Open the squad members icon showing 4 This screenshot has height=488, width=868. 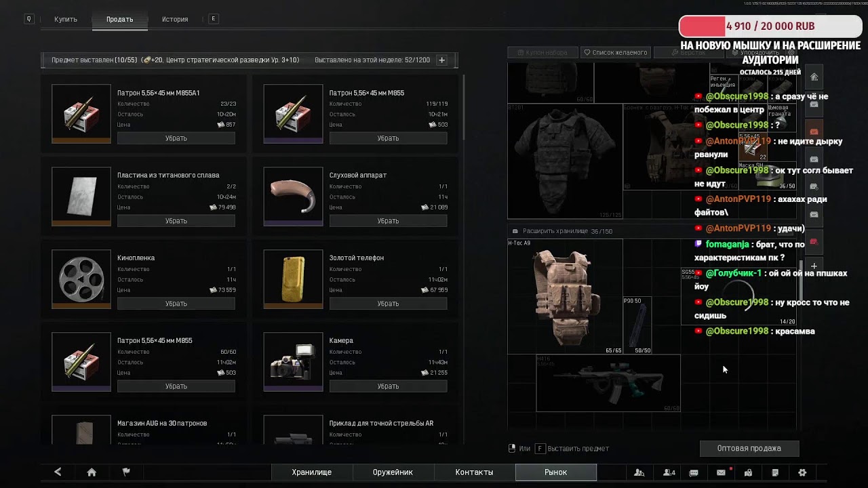click(x=669, y=472)
